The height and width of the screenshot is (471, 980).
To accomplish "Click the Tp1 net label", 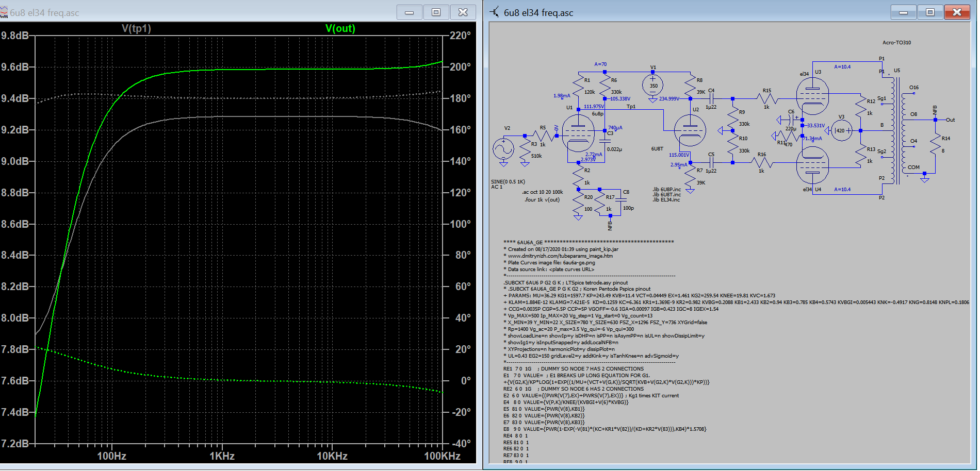I will point(631,107).
